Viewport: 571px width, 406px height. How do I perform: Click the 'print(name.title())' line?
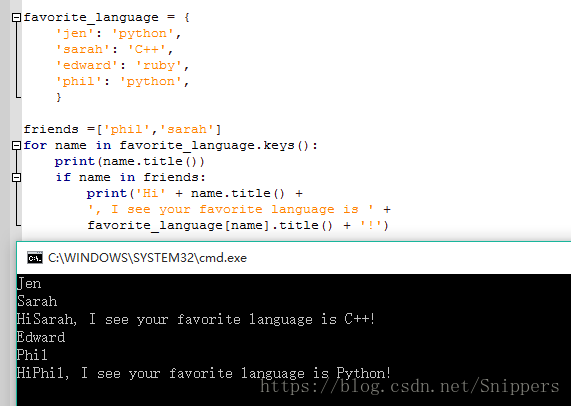(130, 161)
